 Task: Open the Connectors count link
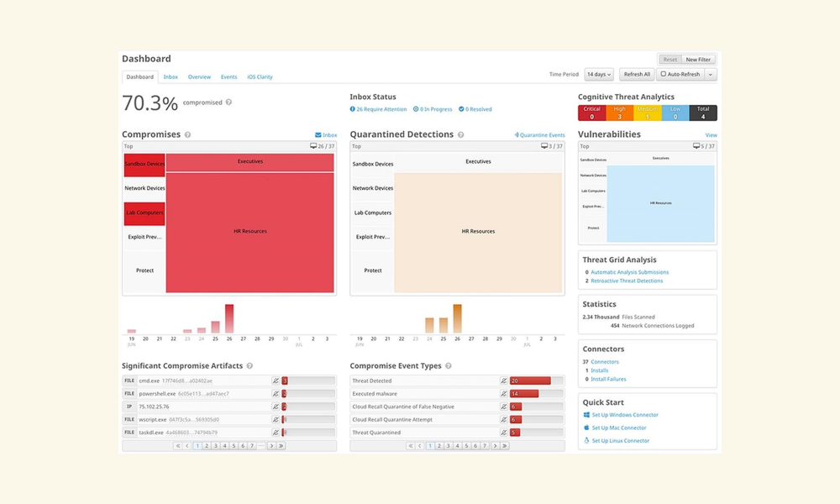[x=604, y=362]
